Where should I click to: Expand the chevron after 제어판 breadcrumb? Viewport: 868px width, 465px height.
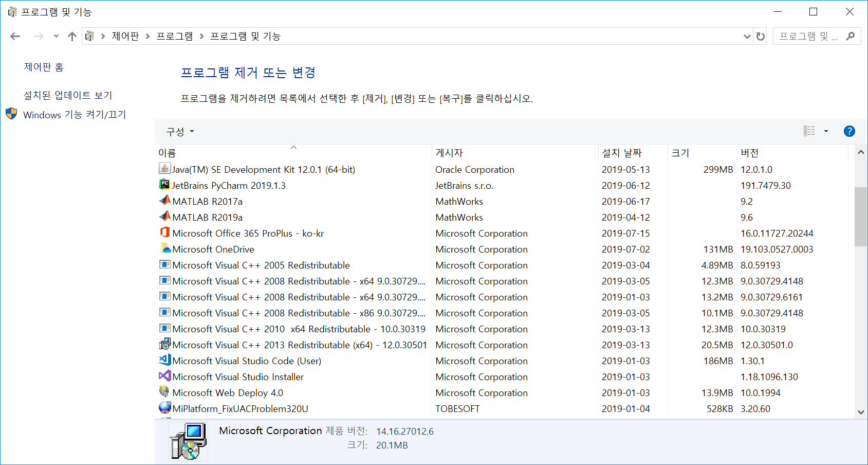click(147, 36)
